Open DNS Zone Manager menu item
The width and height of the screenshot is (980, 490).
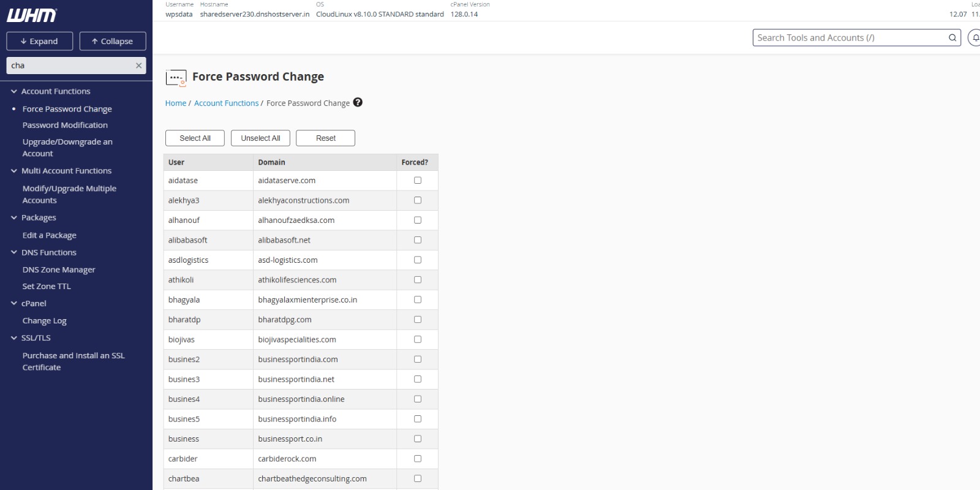59,269
